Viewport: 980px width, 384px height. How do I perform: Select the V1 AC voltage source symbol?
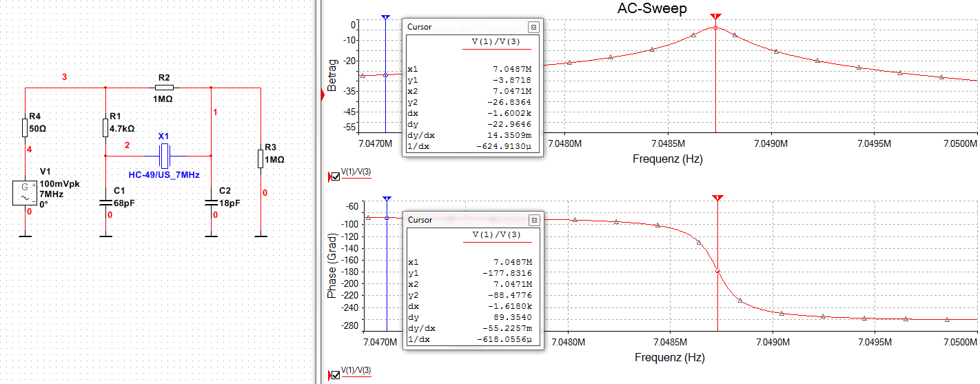coord(25,193)
